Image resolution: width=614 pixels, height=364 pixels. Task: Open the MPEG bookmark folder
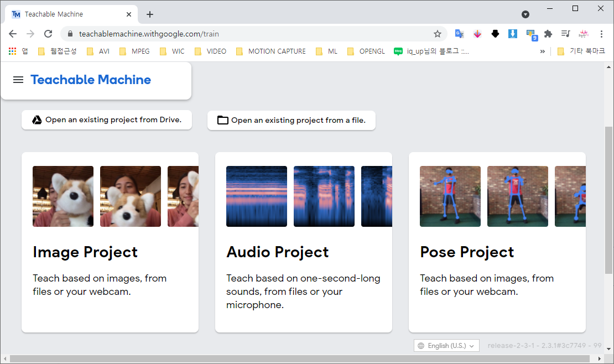tap(134, 51)
